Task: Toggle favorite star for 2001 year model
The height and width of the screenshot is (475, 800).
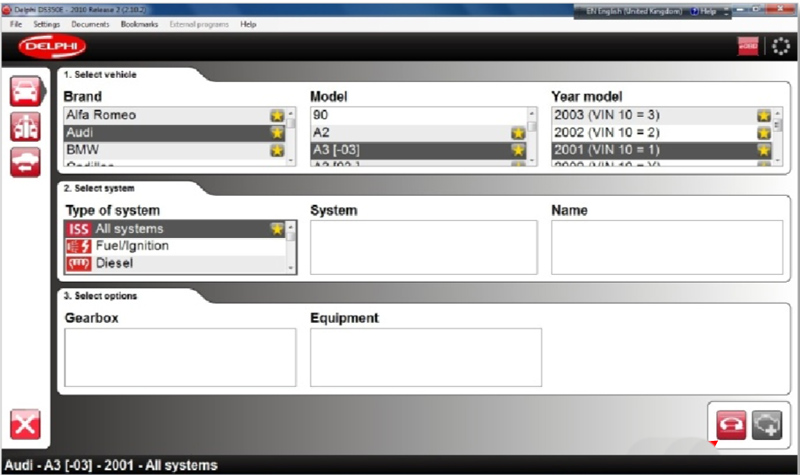Action: (764, 150)
